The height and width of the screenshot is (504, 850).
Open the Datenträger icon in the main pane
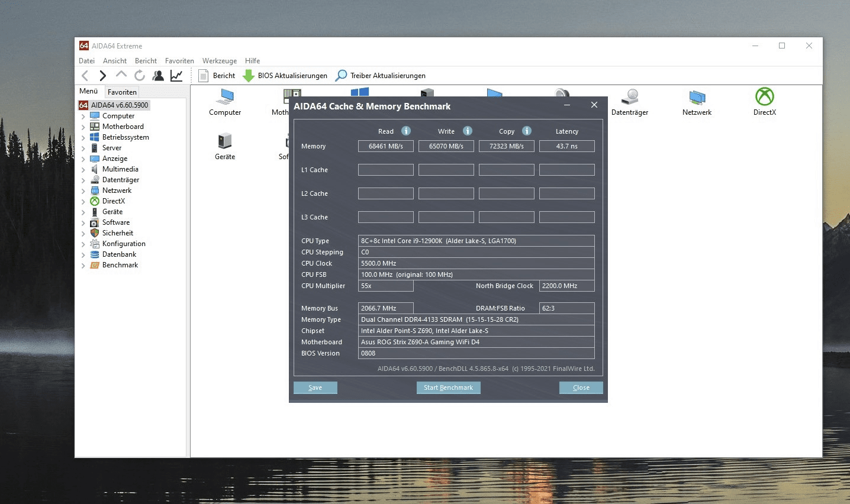[630, 102]
